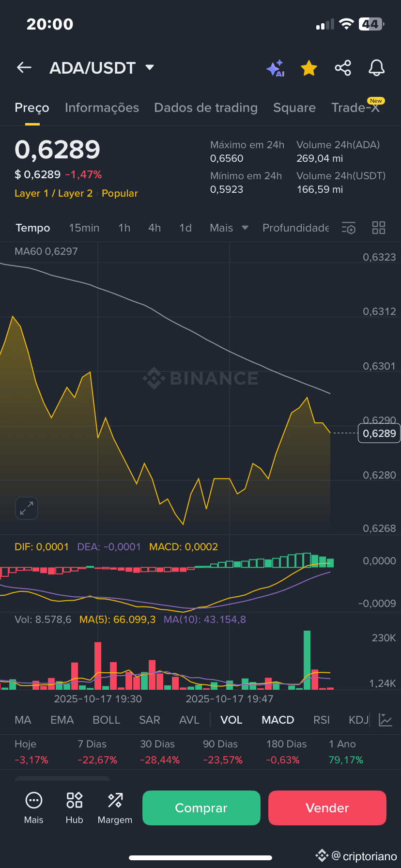Select the 1d interval
Image resolution: width=401 pixels, height=868 pixels.
[x=185, y=228]
